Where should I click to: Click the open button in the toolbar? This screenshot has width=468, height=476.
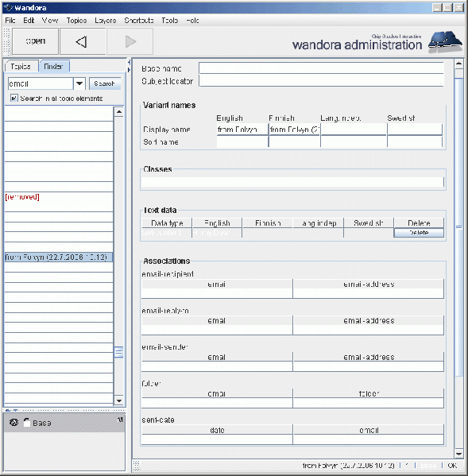(35, 41)
